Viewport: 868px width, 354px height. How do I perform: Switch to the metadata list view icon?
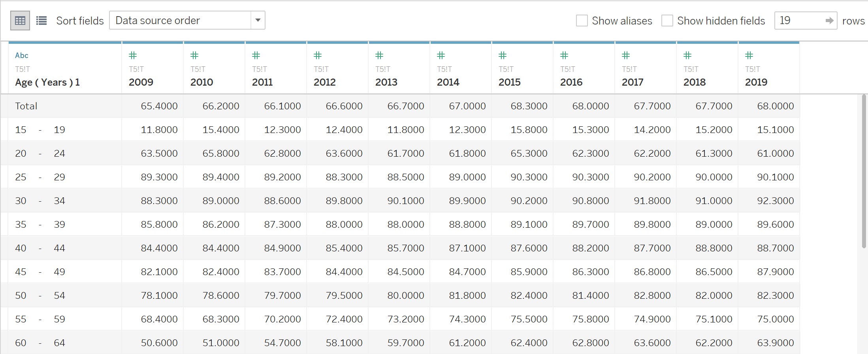click(x=41, y=21)
